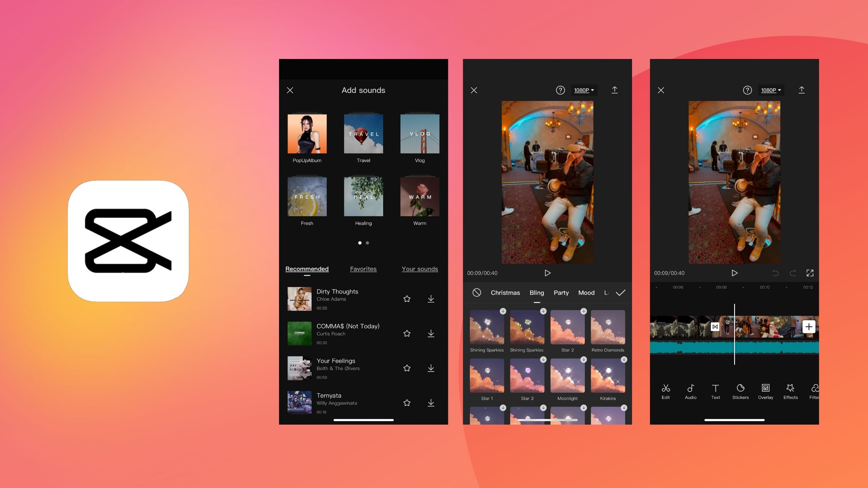Confirm effect selection with the checkmark
Image resolution: width=868 pixels, height=488 pixels.
tap(622, 292)
